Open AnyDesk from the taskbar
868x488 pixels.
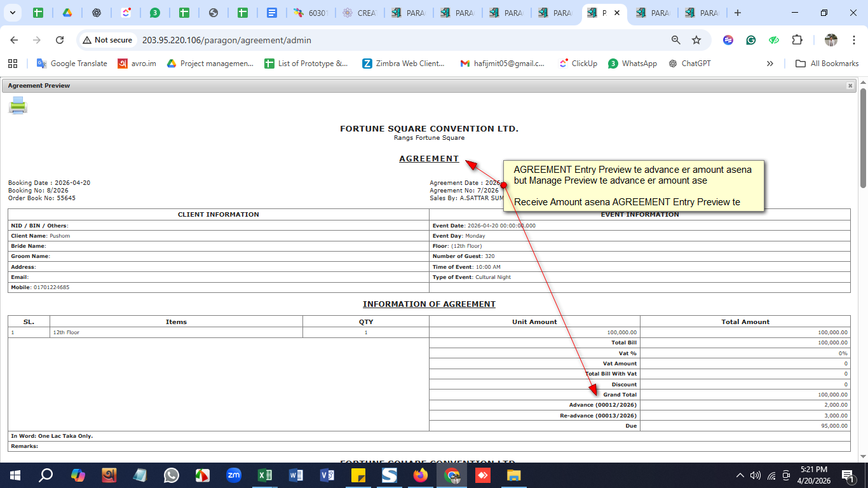point(483,475)
